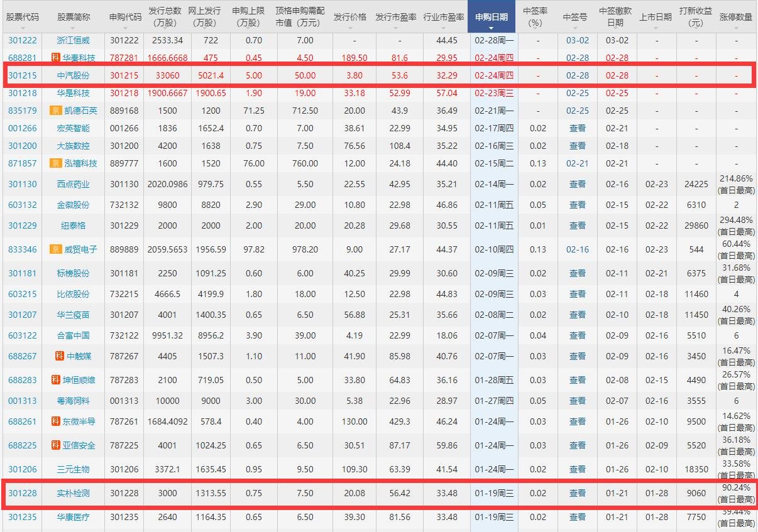
Task: Click 查看 in the 大族数控 row
Action: coord(578,146)
